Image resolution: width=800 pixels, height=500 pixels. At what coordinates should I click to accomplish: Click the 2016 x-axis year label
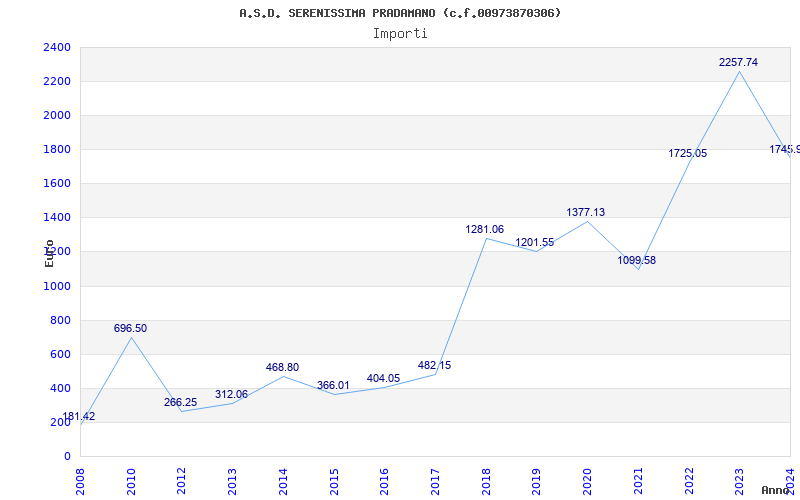pyautogui.click(x=385, y=481)
